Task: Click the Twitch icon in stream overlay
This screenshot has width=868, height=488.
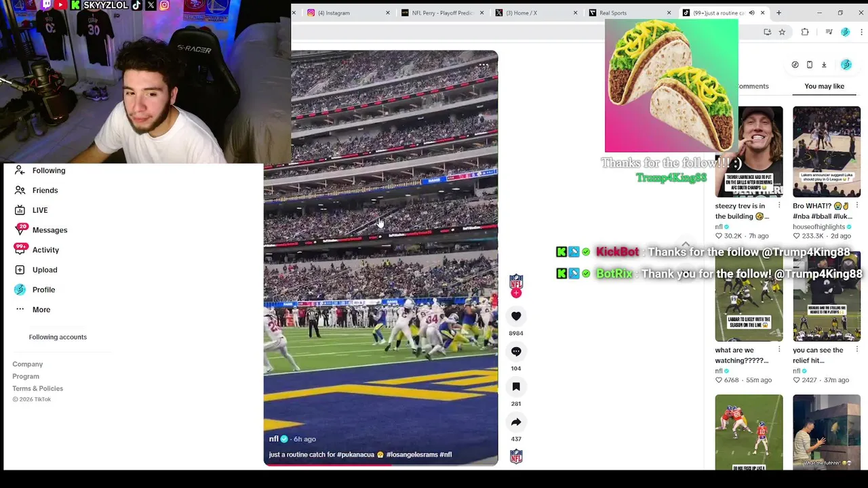Action: [46, 5]
